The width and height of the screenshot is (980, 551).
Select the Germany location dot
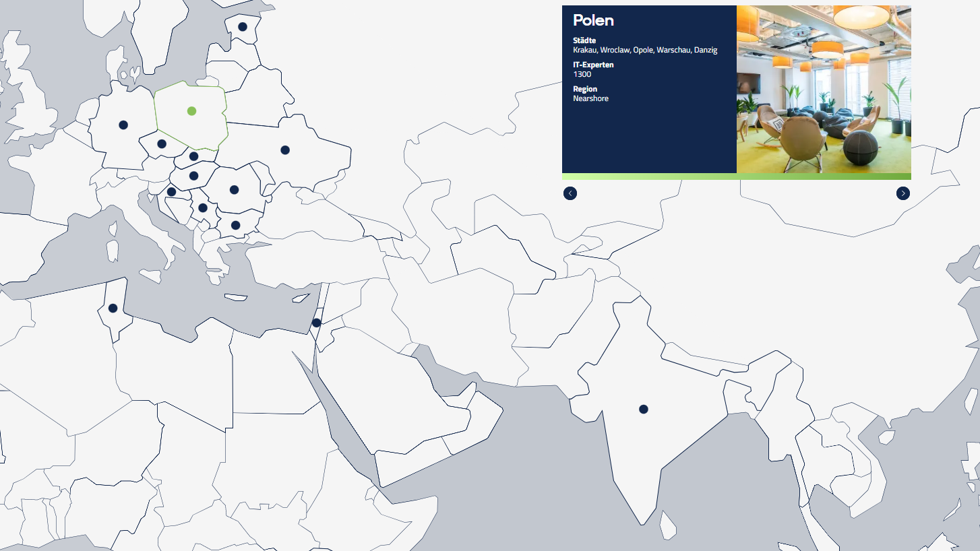coord(123,125)
